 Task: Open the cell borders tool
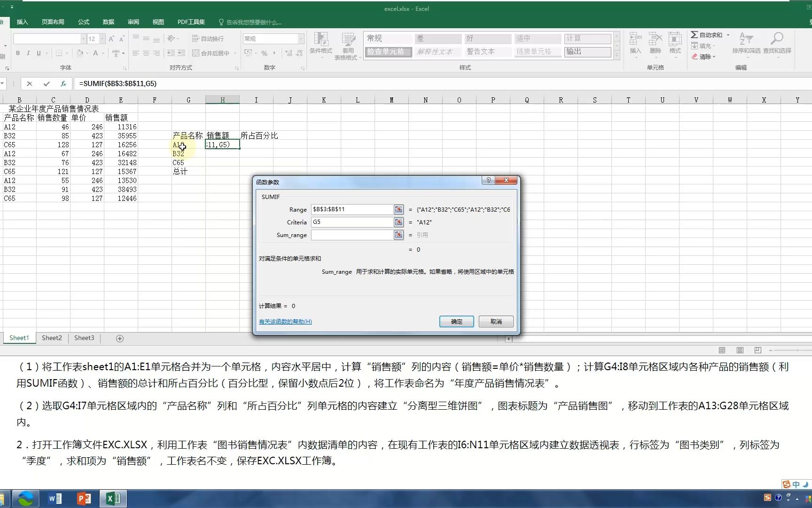click(59, 53)
